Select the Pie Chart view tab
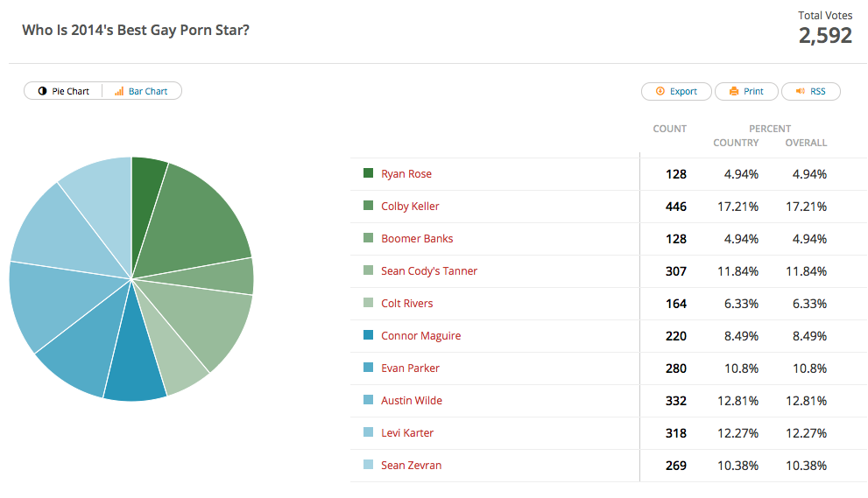868x498 pixels. [63, 91]
